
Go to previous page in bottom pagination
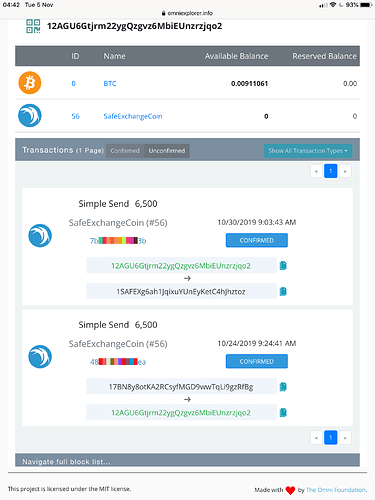click(x=316, y=438)
